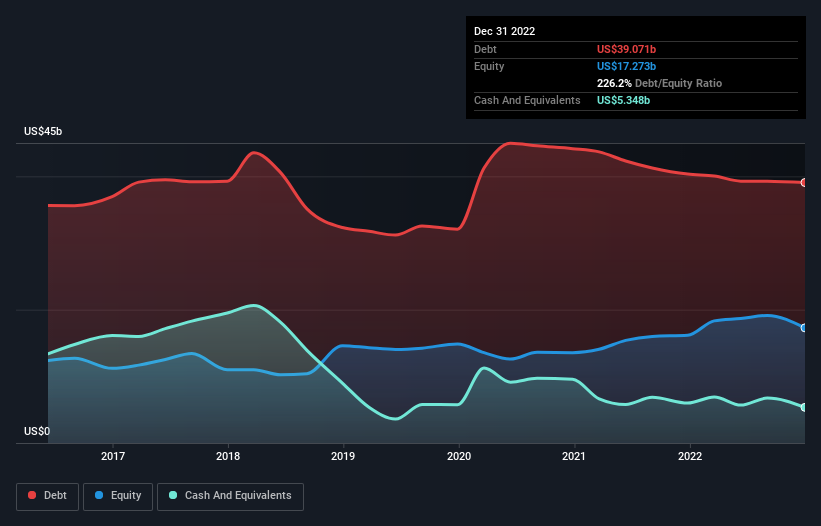Toggle the Debt series legend button
Image resolution: width=821 pixels, height=526 pixels.
click(x=47, y=496)
